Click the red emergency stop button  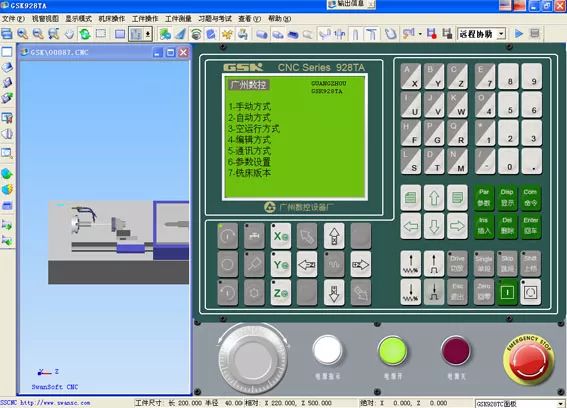[x=529, y=360]
